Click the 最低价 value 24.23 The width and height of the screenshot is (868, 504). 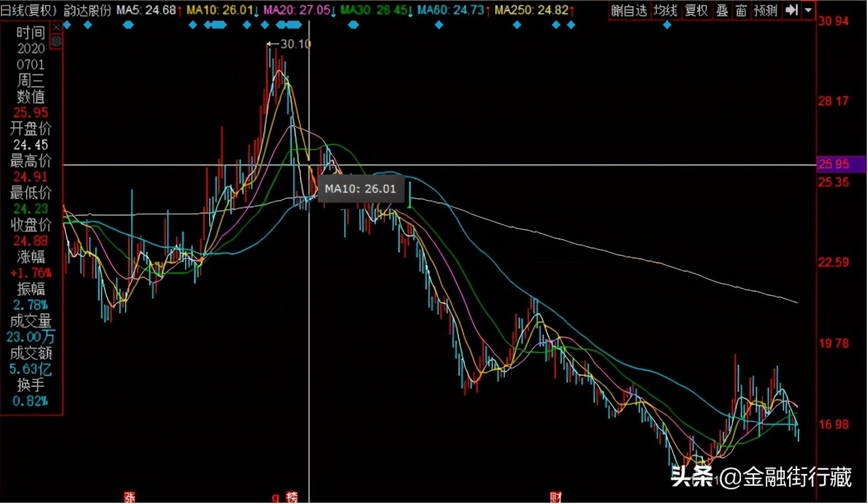(x=31, y=209)
